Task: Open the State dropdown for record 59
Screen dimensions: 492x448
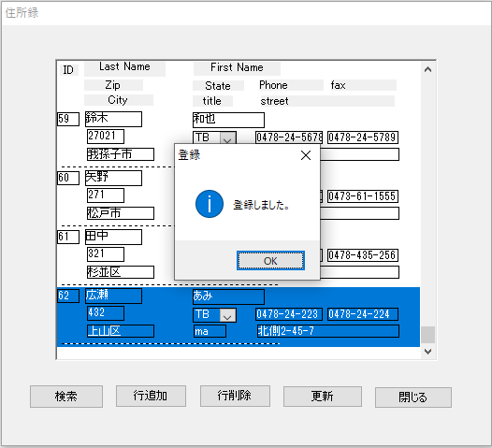Action: pyautogui.click(x=227, y=138)
